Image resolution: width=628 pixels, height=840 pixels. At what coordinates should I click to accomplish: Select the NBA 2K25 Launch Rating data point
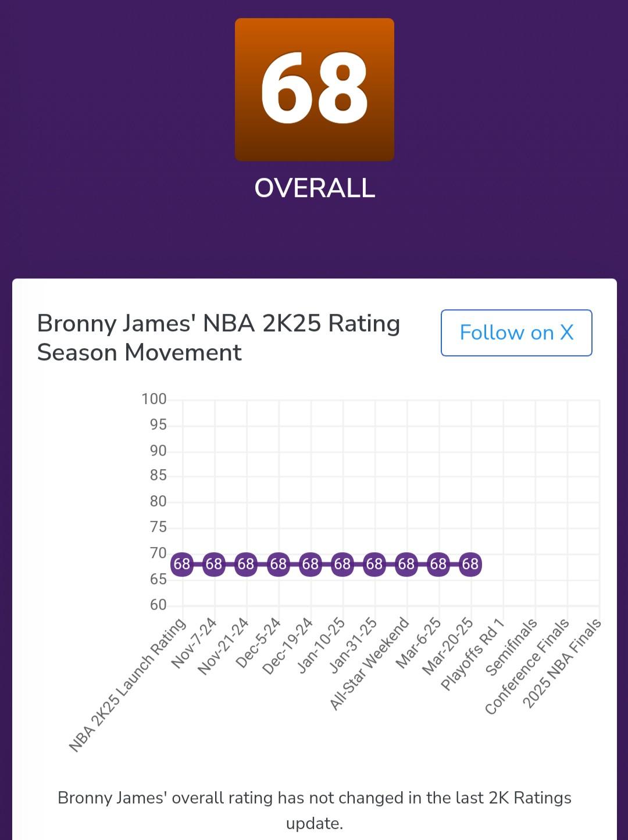click(x=182, y=564)
